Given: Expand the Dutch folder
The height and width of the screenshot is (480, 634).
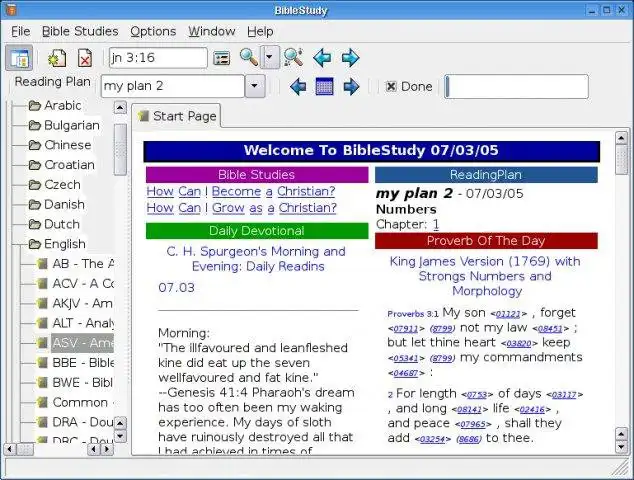Looking at the screenshot, I should coord(54,224).
